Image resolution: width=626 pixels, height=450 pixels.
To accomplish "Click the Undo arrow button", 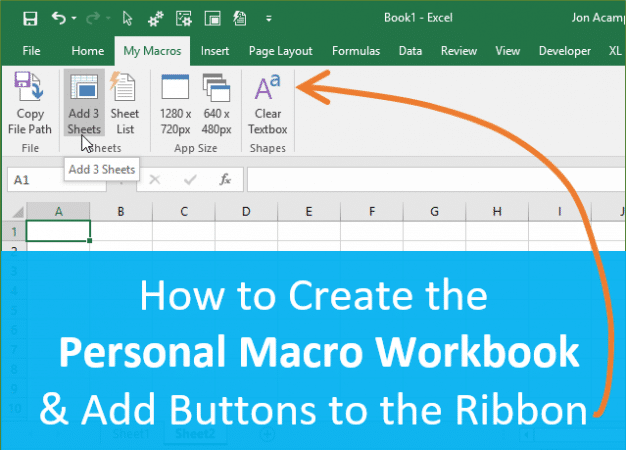I will click(59, 18).
